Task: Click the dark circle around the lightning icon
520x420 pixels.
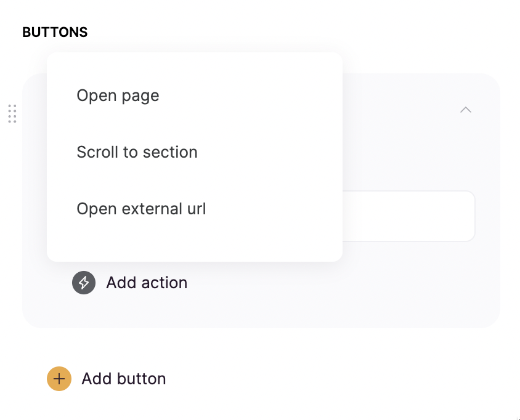Action: pyautogui.click(x=83, y=283)
